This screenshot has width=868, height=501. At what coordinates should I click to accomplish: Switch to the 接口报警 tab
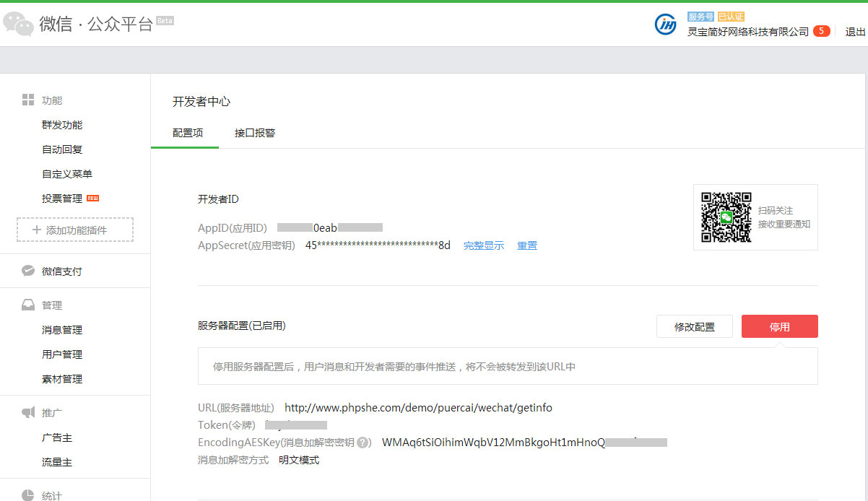(x=254, y=133)
